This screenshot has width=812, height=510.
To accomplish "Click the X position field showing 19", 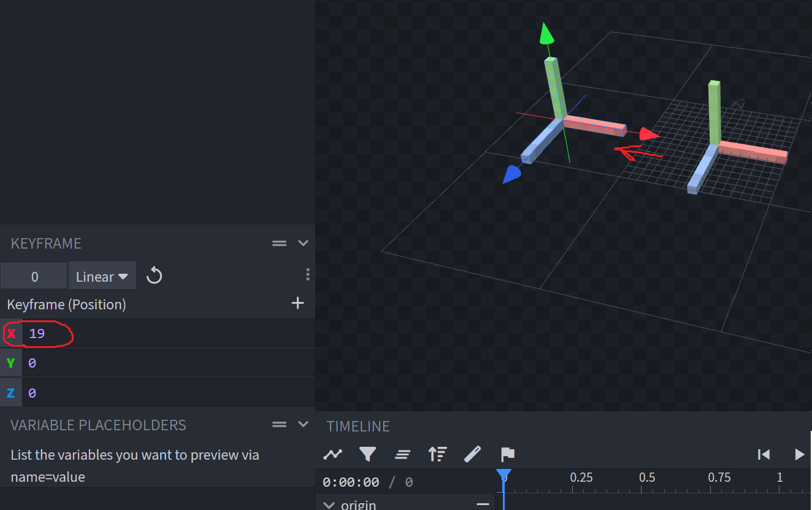I will (166, 334).
